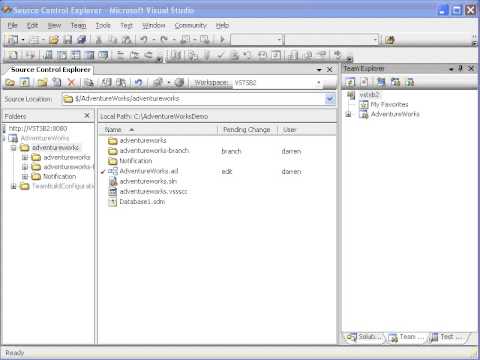This screenshot has width=480, height=360.
Task: Sort by the Pending Change column header
Action: (247, 130)
